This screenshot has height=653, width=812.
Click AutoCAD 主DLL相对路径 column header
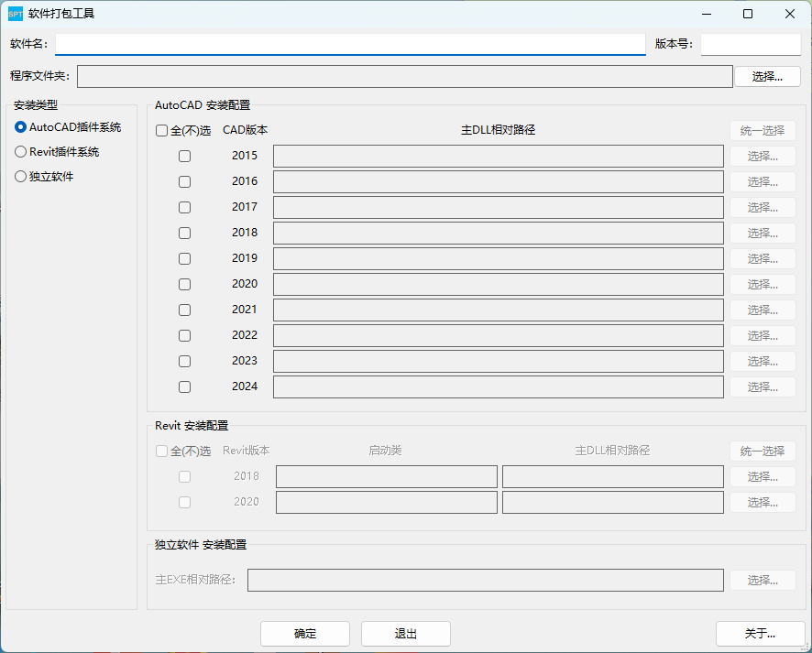tap(499, 130)
